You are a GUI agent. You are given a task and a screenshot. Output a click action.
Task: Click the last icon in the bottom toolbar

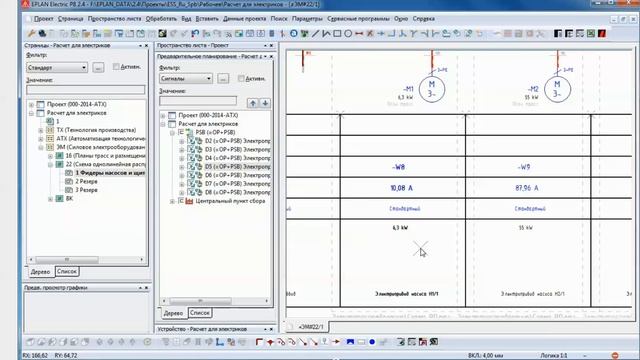[434, 342]
